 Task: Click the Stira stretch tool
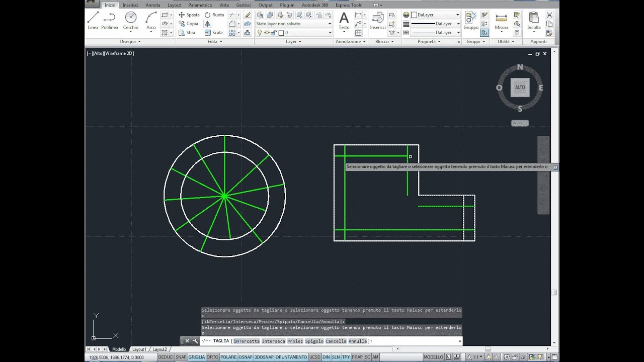[187, 33]
